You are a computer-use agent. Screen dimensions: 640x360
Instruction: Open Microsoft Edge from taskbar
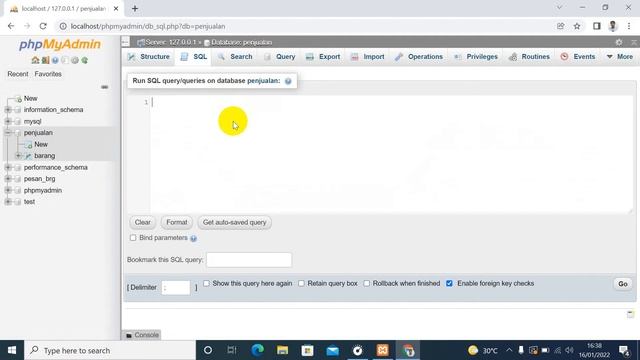(x=257, y=350)
